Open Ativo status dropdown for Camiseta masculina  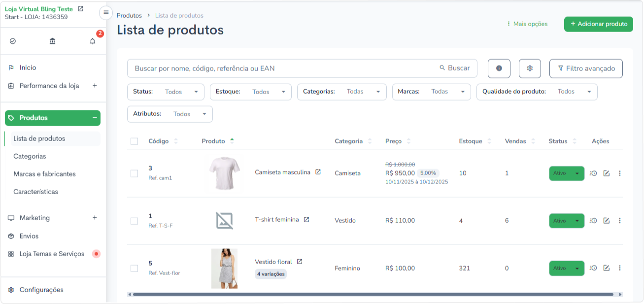[x=567, y=173]
